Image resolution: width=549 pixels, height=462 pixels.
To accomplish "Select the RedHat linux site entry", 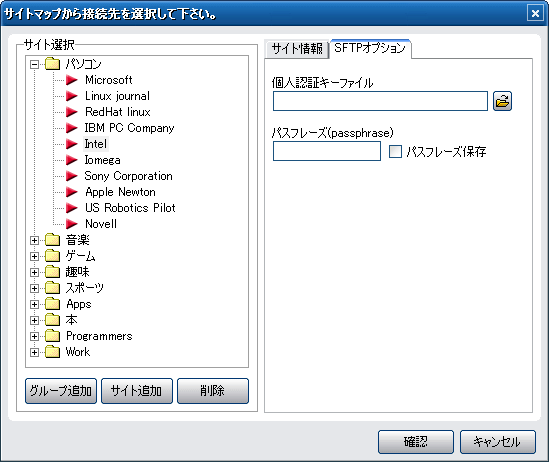I will click(x=118, y=112).
